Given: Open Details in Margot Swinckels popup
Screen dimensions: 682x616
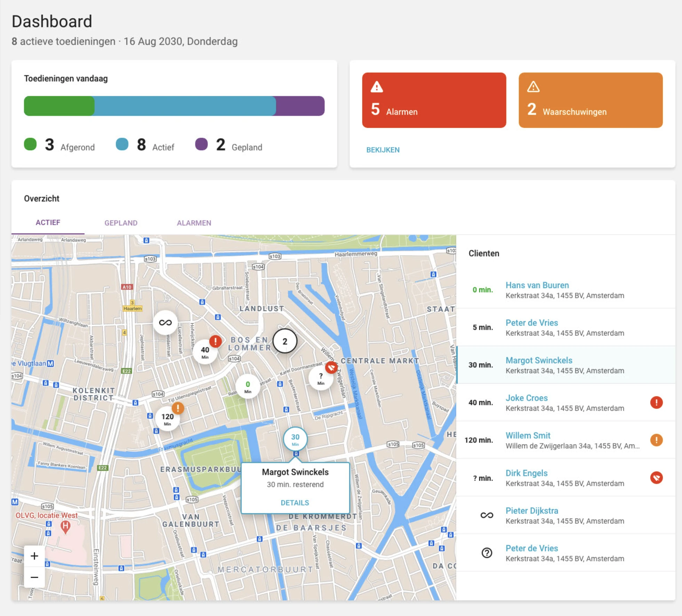Looking at the screenshot, I should pos(295,503).
